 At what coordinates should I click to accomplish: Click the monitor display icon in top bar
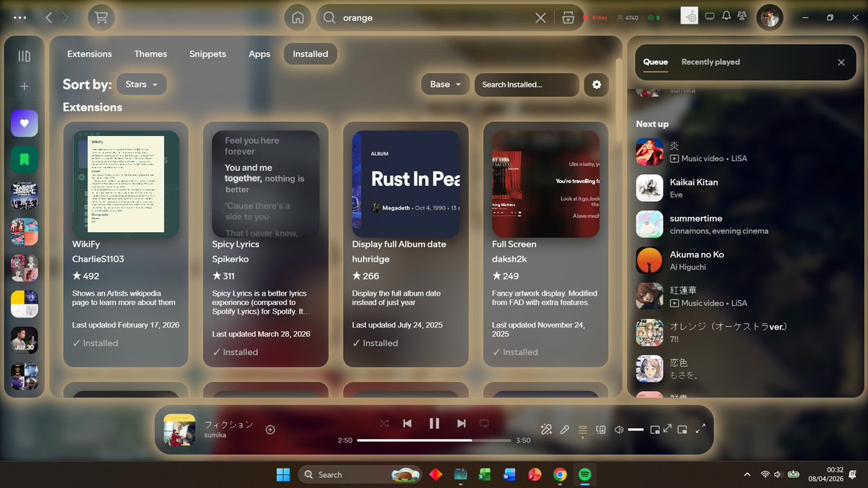(710, 16)
